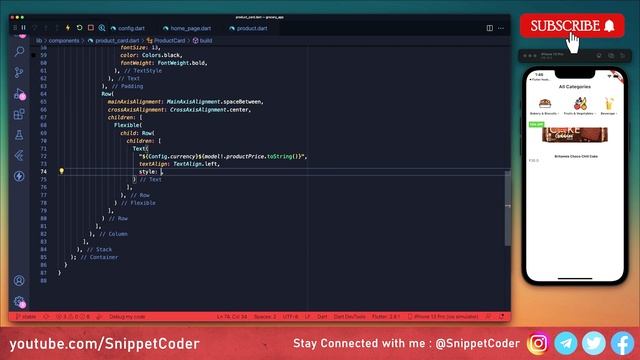Click the // Container comment on line 85

click(x=99, y=257)
